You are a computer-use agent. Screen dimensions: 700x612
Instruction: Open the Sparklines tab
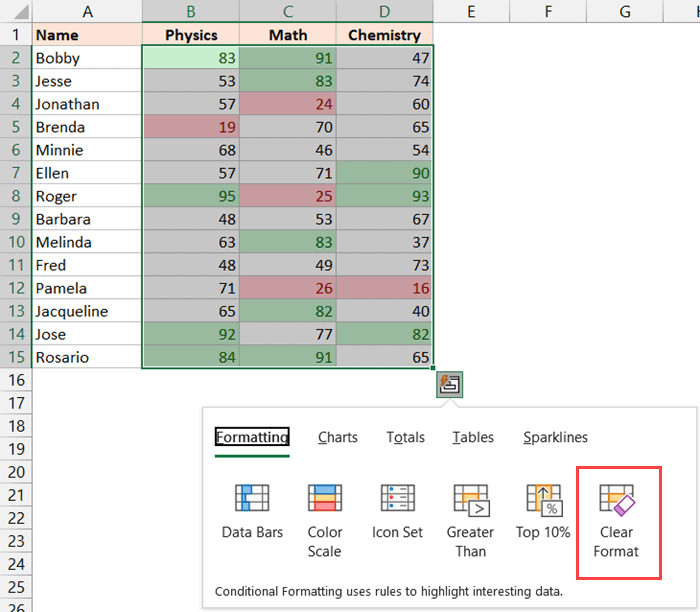pyautogui.click(x=555, y=437)
